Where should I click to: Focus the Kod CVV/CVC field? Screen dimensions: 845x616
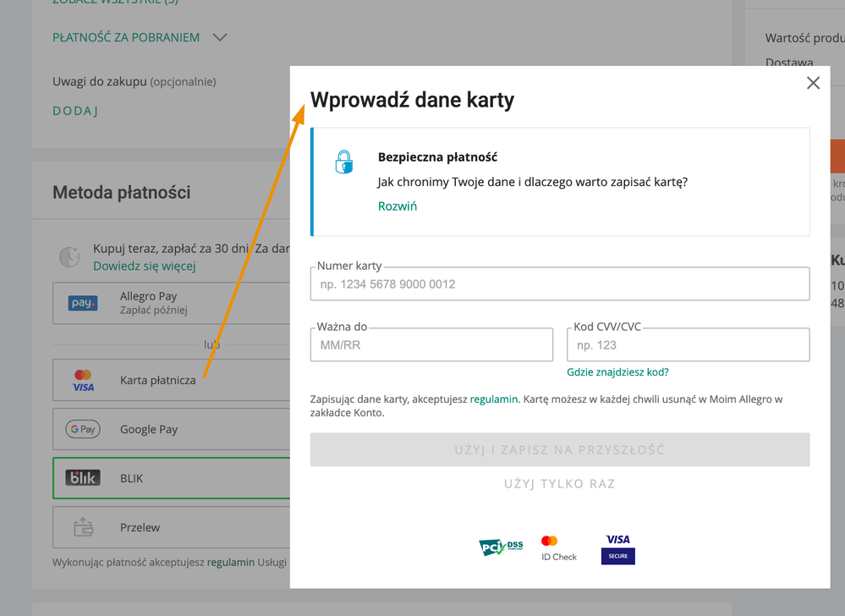coord(688,345)
